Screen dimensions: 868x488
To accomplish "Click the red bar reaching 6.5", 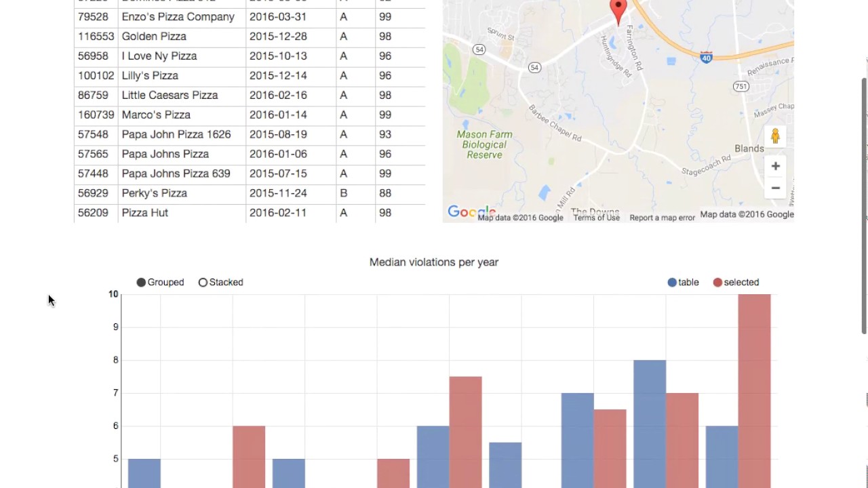I will click(610, 449).
